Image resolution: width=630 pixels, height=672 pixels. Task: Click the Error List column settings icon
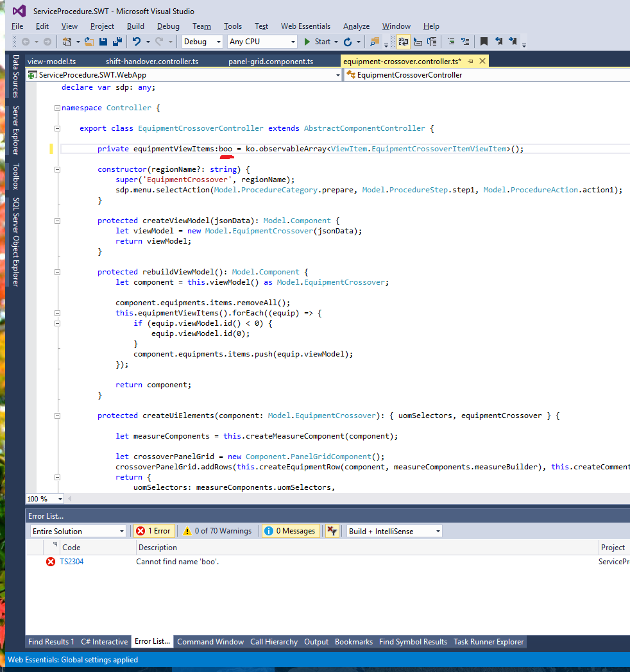pyautogui.click(x=55, y=545)
